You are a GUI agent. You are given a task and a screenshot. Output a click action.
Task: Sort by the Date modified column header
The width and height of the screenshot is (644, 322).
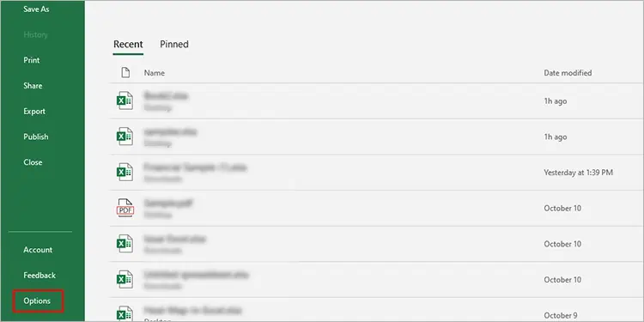click(x=568, y=73)
